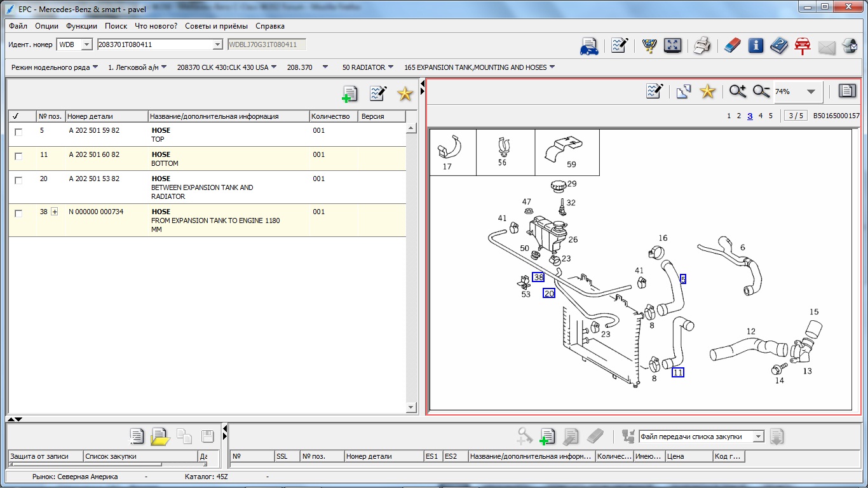Click the save shopping list floppy icon
Screen dimensions: 868x488
point(208,437)
